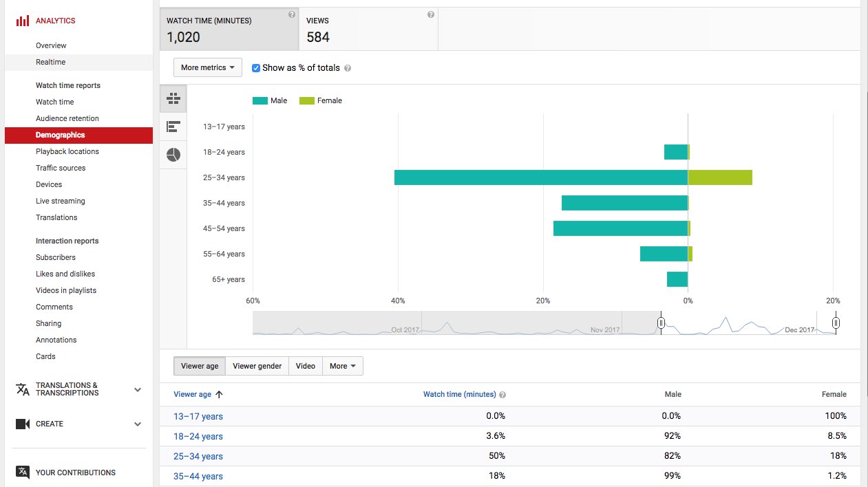Screen dimensions: 868x487
Task: Open the 25–34 years row link
Action: tap(198, 456)
